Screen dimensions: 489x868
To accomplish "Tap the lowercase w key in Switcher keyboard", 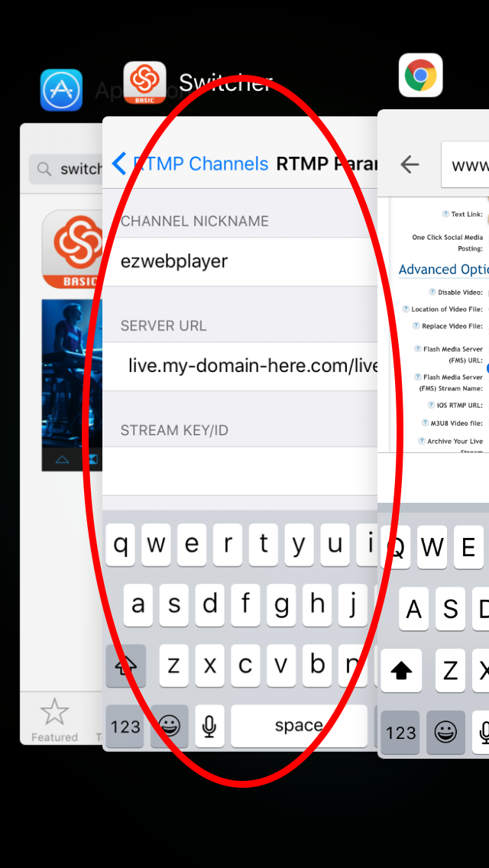I will point(156,546).
